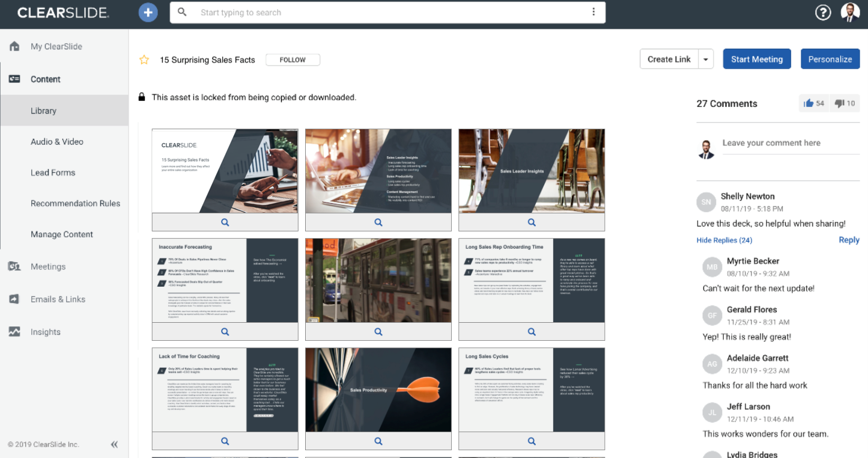Click the Leave your comment here field

(x=781, y=143)
